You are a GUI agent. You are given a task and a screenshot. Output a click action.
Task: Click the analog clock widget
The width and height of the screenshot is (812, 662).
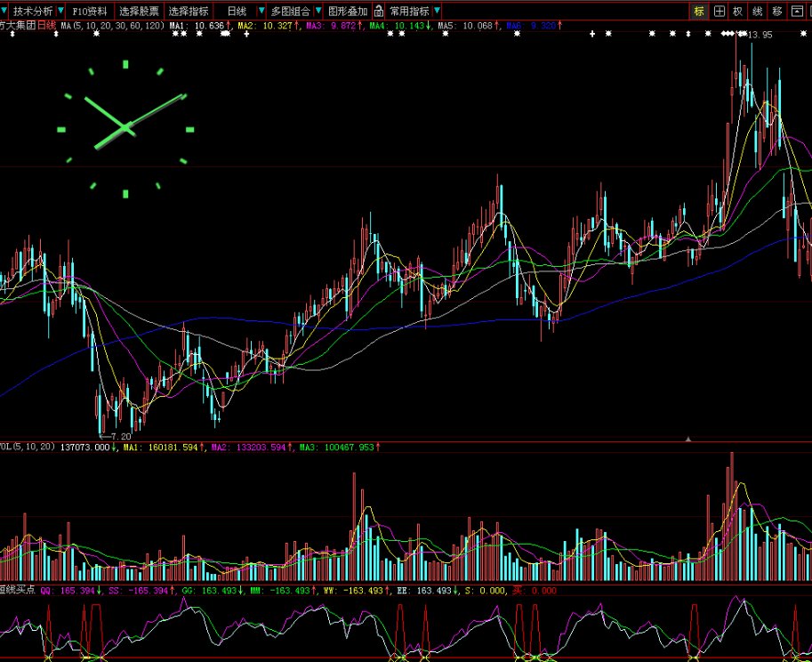(125, 129)
